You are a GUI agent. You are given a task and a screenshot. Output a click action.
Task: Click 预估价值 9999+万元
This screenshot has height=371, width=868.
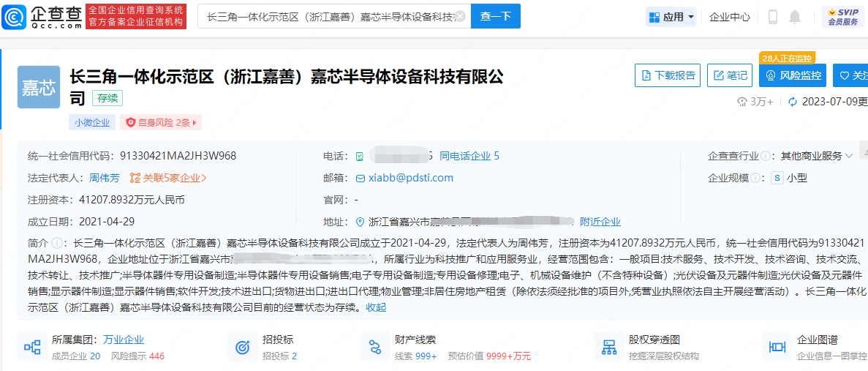click(489, 356)
